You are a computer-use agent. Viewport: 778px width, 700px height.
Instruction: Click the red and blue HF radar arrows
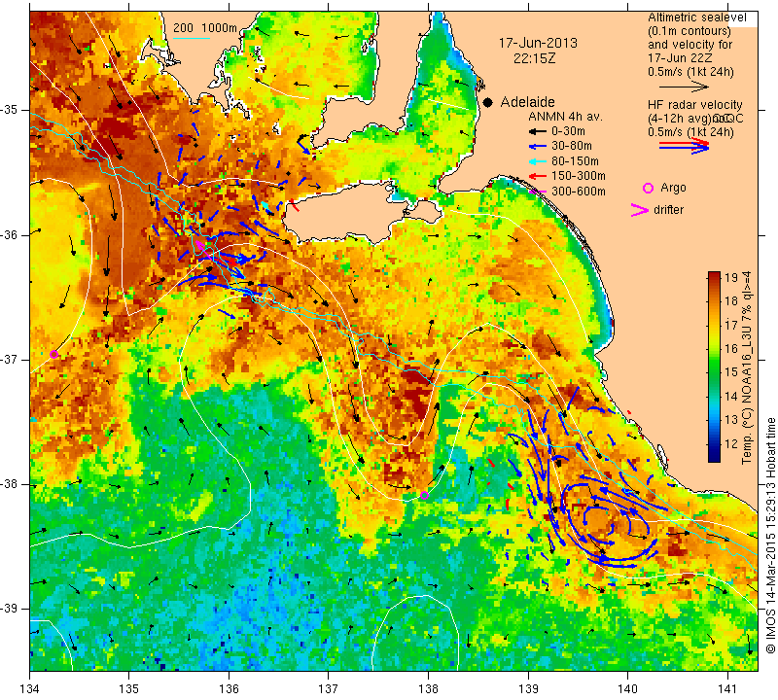click(x=685, y=146)
